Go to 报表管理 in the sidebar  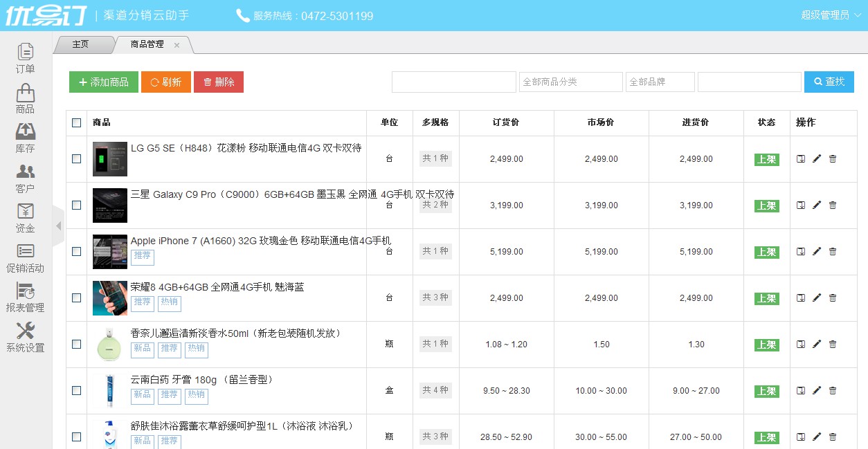click(x=26, y=297)
